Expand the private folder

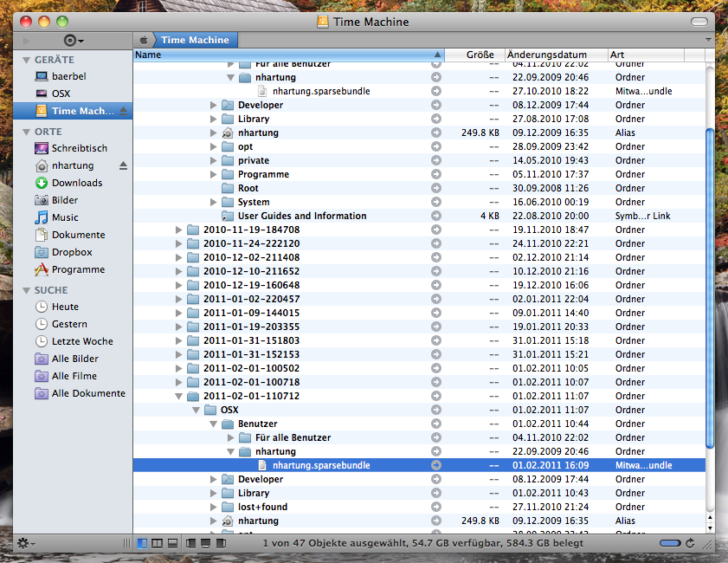coord(213,160)
